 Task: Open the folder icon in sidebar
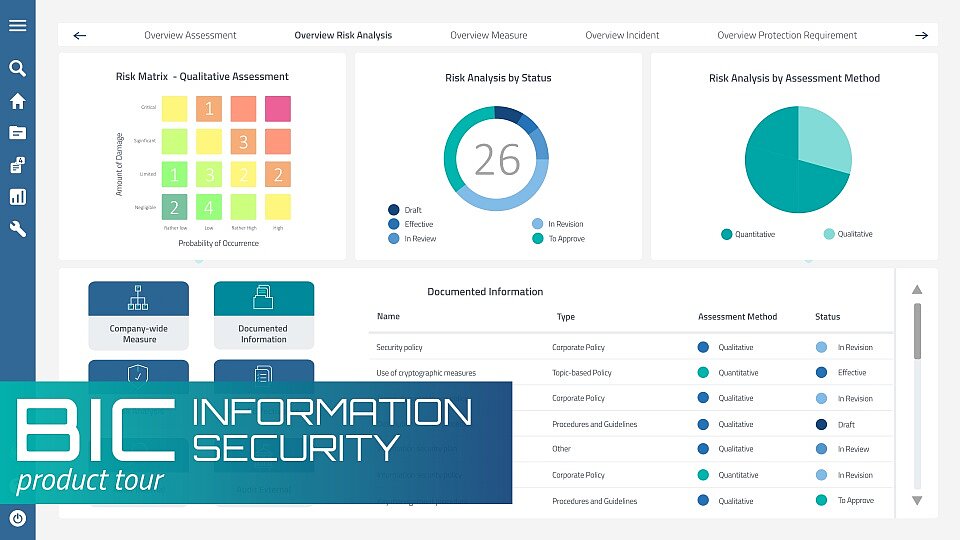[x=17, y=133]
